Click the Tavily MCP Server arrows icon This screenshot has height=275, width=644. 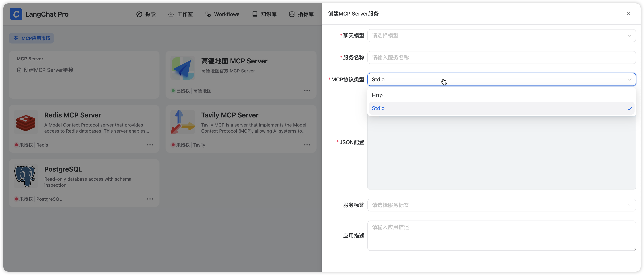click(183, 122)
